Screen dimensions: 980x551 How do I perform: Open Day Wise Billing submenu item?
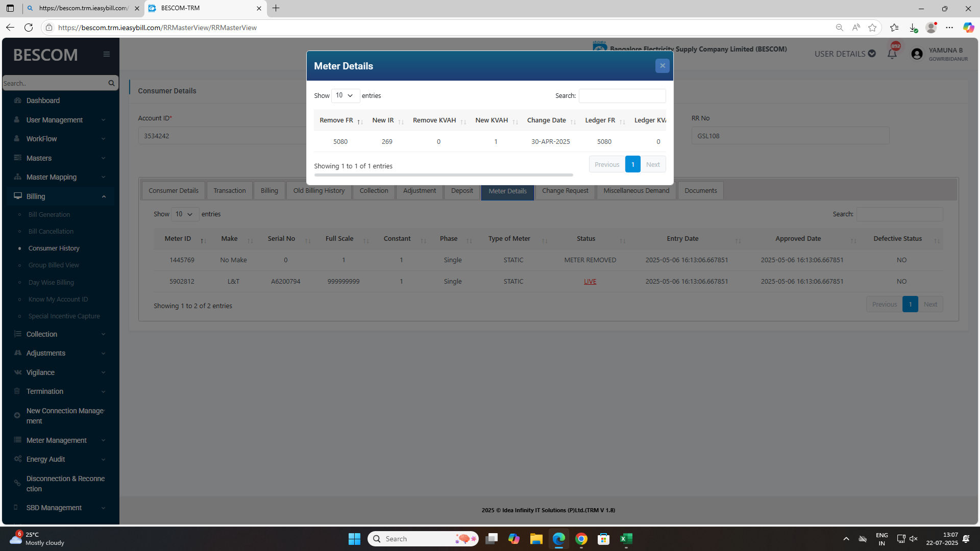click(51, 283)
